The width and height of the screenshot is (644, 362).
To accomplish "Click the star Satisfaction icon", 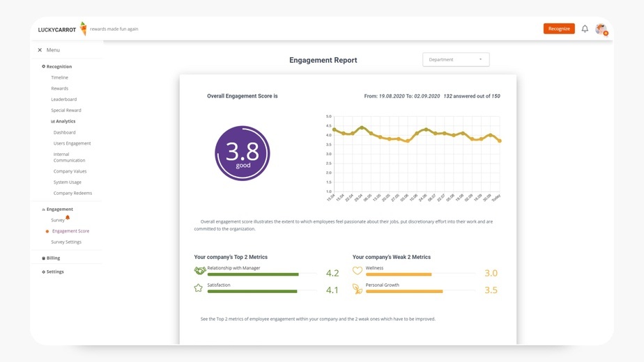I will pos(199,288).
